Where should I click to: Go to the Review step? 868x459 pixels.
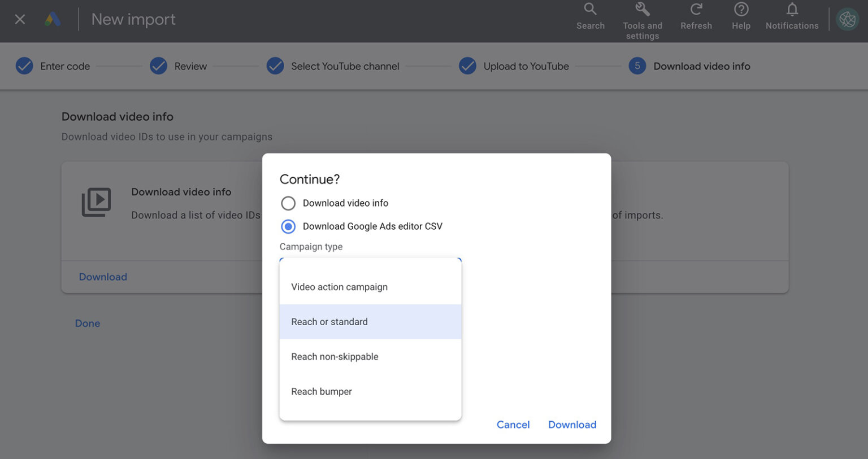pyautogui.click(x=179, y=66)
